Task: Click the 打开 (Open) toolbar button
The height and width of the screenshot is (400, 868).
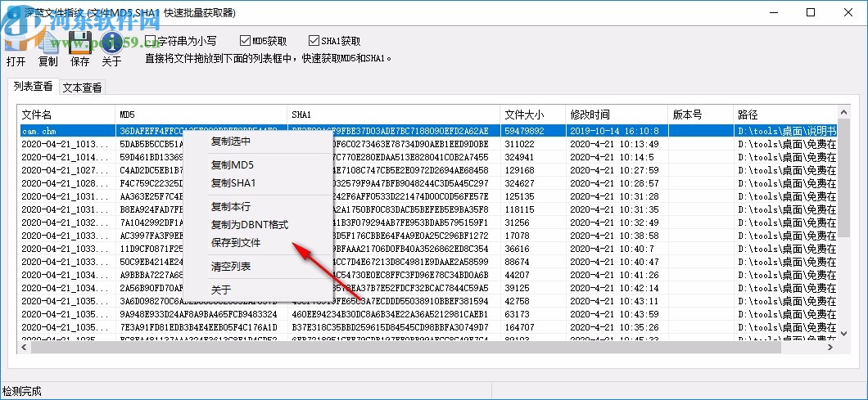Action: click(x=16, y=49)
